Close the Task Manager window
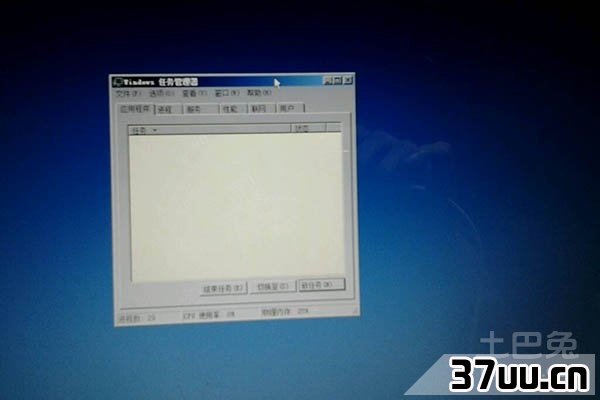This screenshot has height=400, width=600. point(347,80)
